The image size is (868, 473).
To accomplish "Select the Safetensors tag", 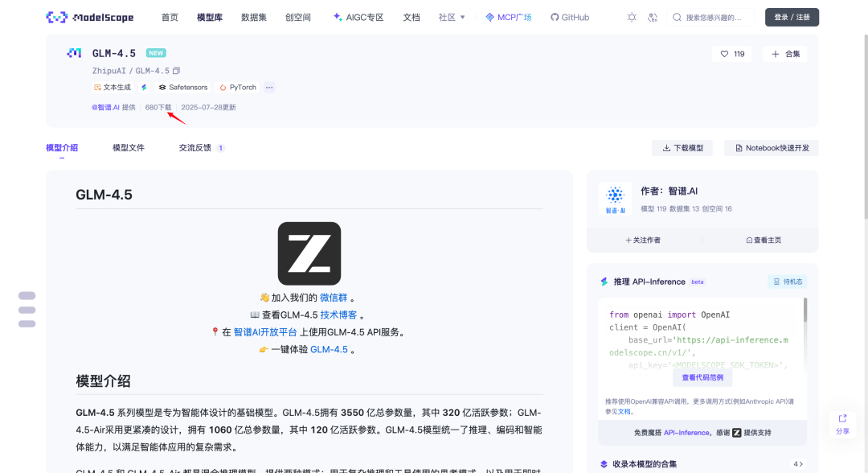I will coord(182,87).
